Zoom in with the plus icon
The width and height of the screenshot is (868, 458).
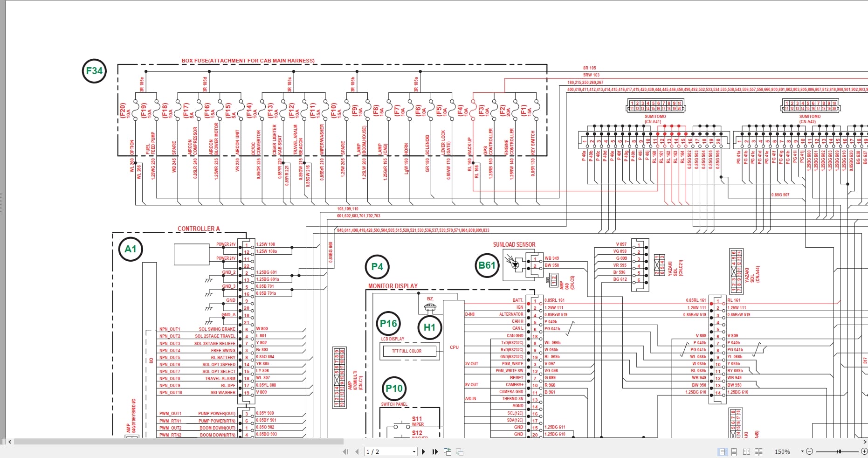pos(864,451)
